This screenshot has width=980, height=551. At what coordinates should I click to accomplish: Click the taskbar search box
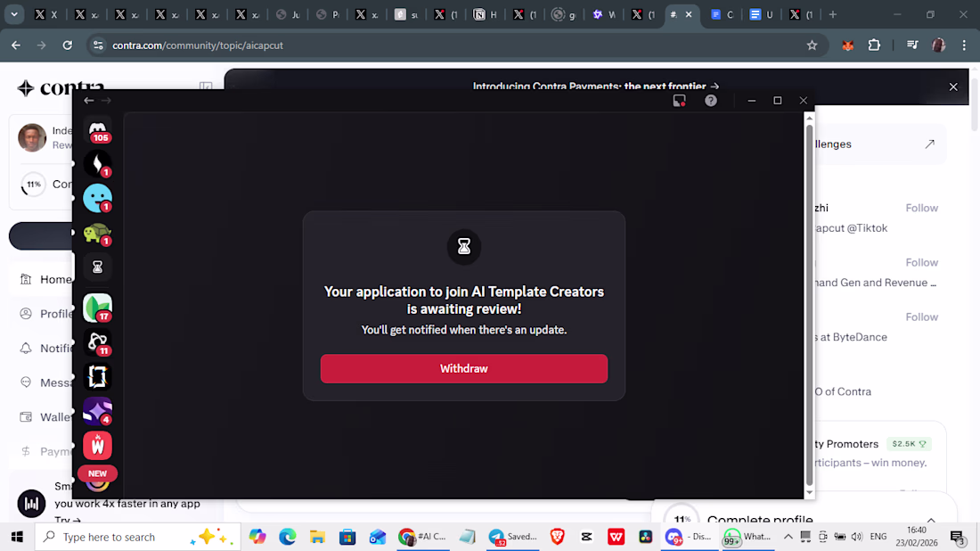point(137,537)
